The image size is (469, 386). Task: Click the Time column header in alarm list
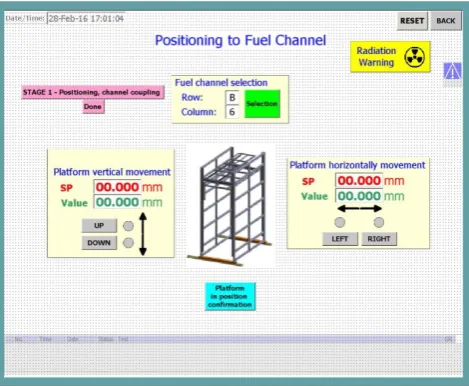coord(45,339)
